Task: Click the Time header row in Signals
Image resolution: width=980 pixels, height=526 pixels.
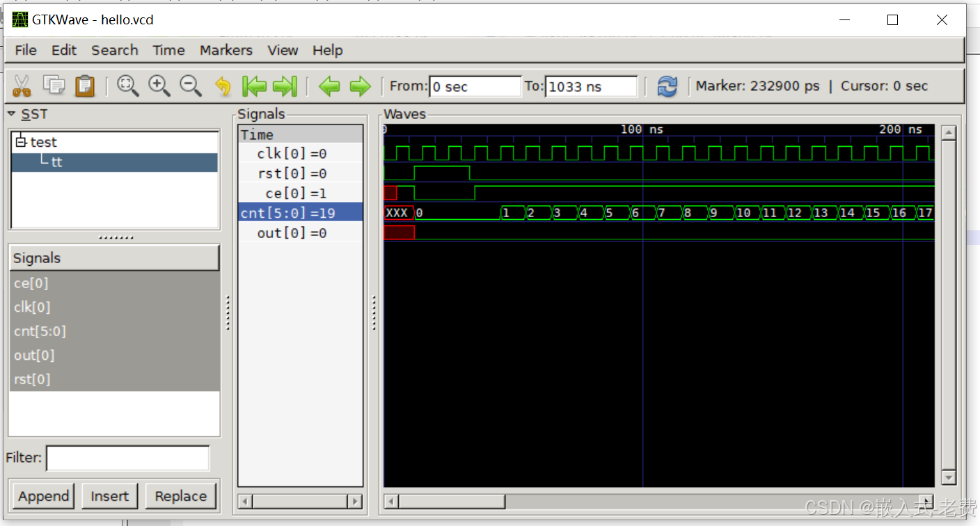Action: pos(301,134)
